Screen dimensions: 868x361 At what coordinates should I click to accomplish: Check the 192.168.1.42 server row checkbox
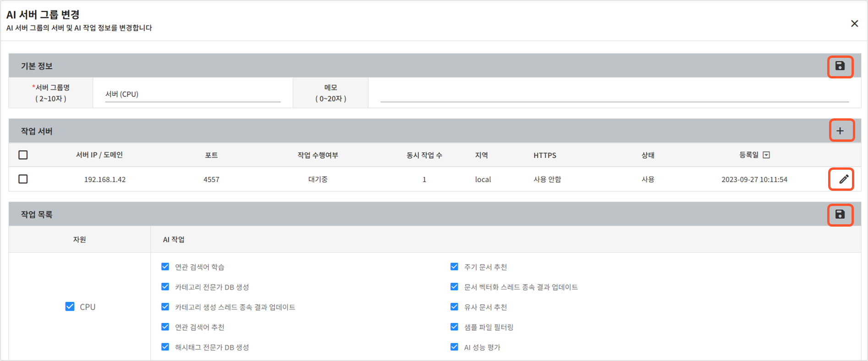[23, 179]
